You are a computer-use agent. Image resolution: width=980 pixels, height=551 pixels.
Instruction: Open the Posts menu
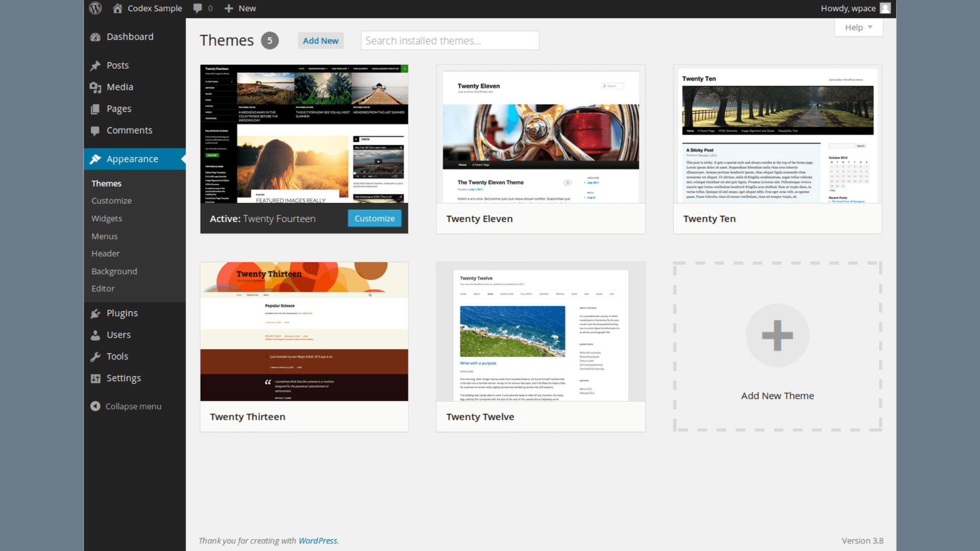pos(117,65)
